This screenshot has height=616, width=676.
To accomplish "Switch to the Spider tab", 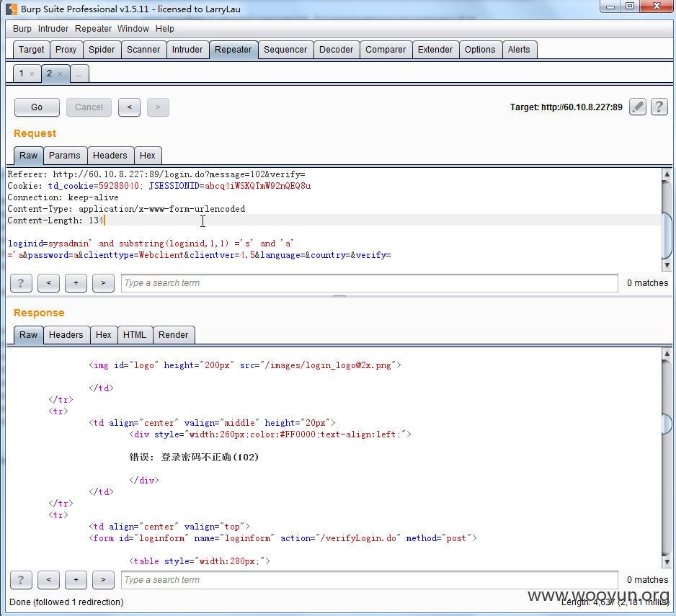I will 102,50.
